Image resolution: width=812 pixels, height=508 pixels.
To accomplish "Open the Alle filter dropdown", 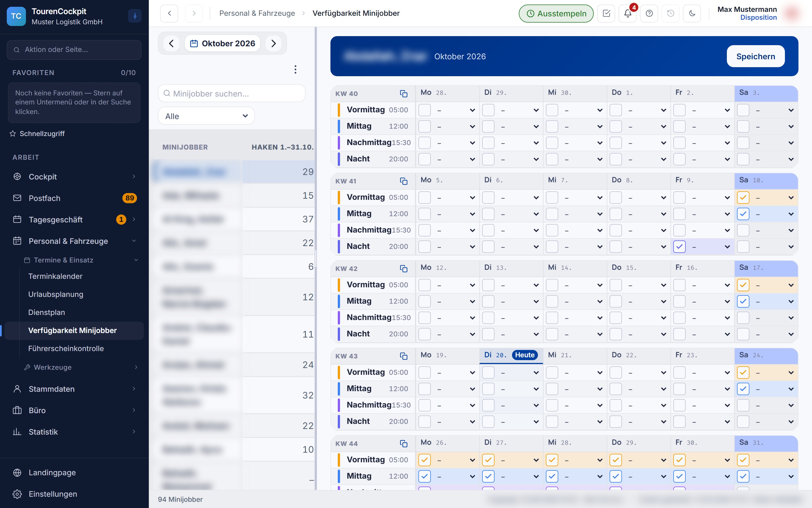I will pyautogui.click(x=206, y=116).
